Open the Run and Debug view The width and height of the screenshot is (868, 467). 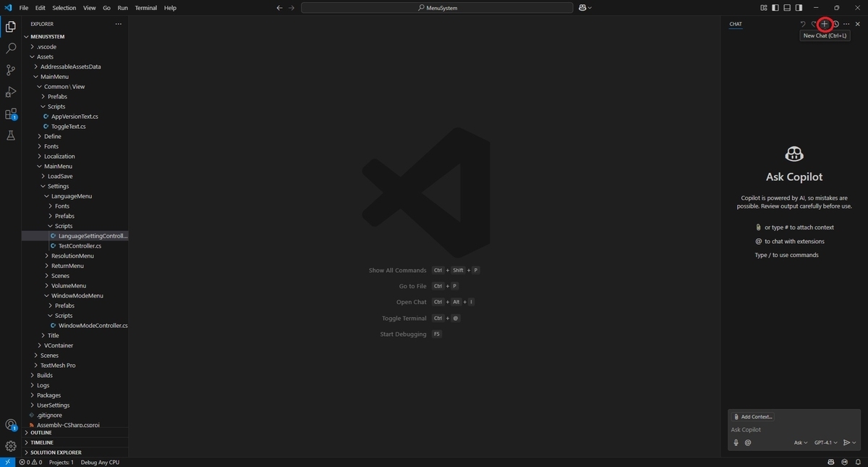[x=11, y=92]
